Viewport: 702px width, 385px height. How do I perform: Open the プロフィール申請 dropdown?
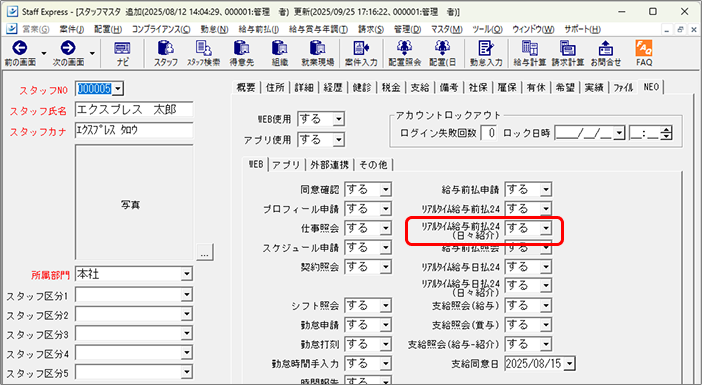(x=385, y=209)
